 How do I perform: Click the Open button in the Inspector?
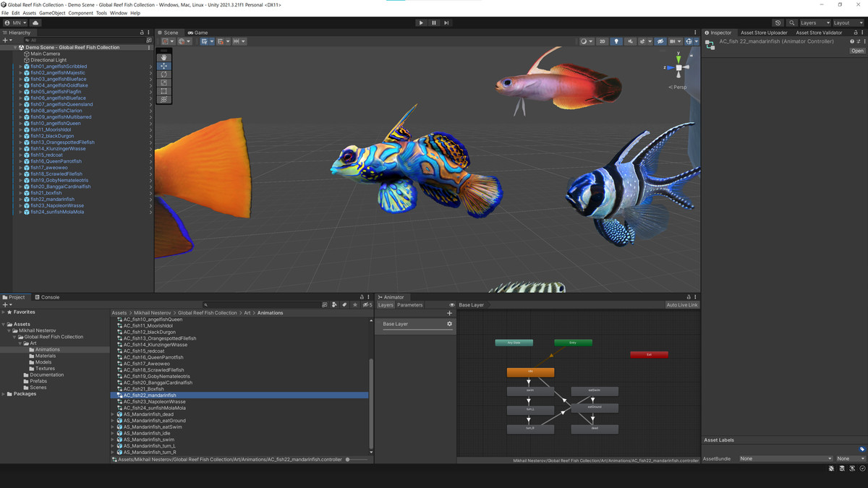(x=858, y=51)
